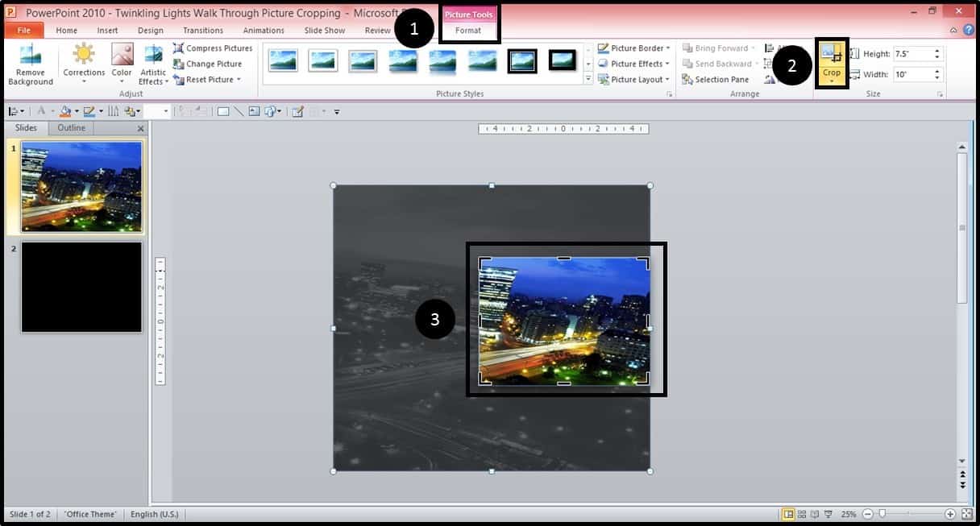Screen dimensions: 980x526
Task: Switch to the Transitions tab
Action: point(203,31)
